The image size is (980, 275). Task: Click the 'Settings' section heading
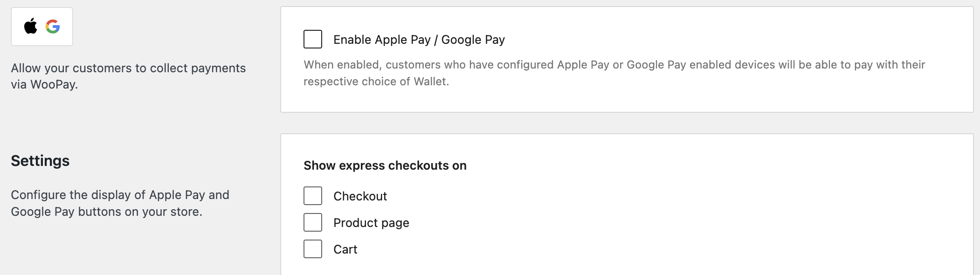tap(40, 161)
